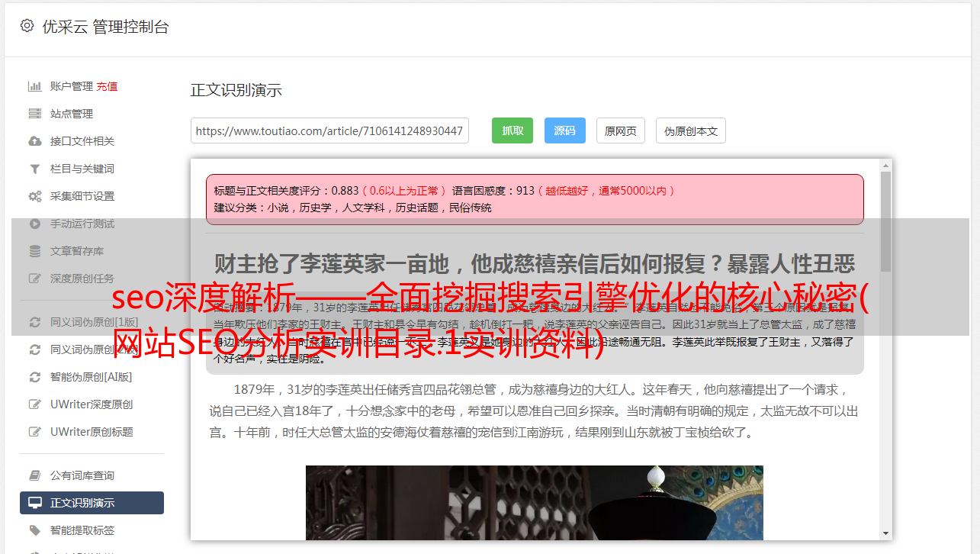Image resolution: width=980 pixels, height=554 pixels.
Task: Open 深度原创任务 sidebar entry
Action: tap(82, 279)
